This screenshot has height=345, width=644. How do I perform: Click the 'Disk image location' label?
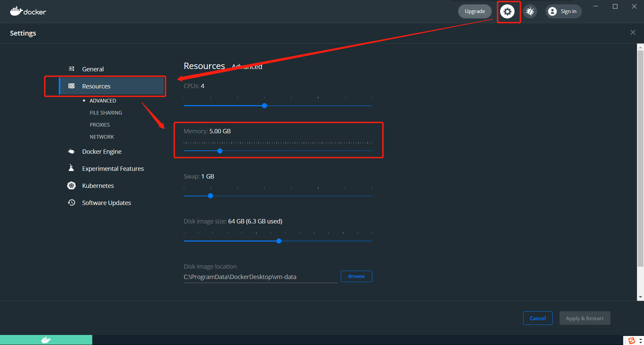210,266
